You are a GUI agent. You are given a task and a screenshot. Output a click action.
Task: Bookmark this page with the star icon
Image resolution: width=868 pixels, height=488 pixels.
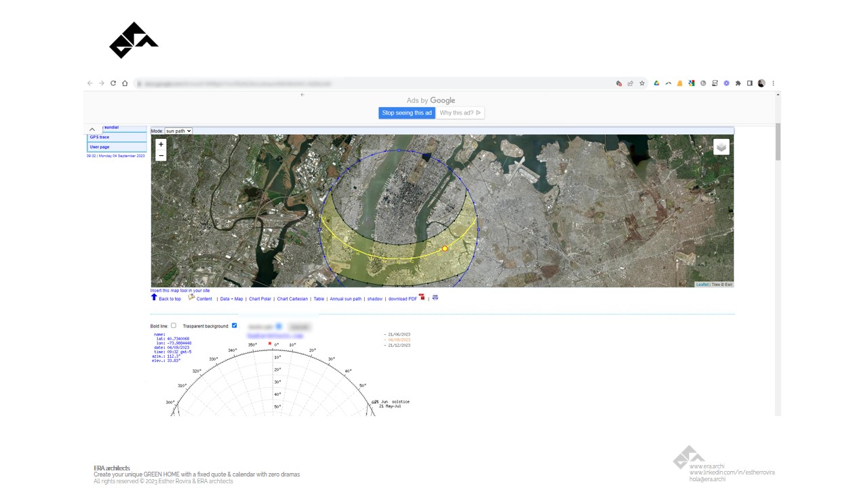642,83
